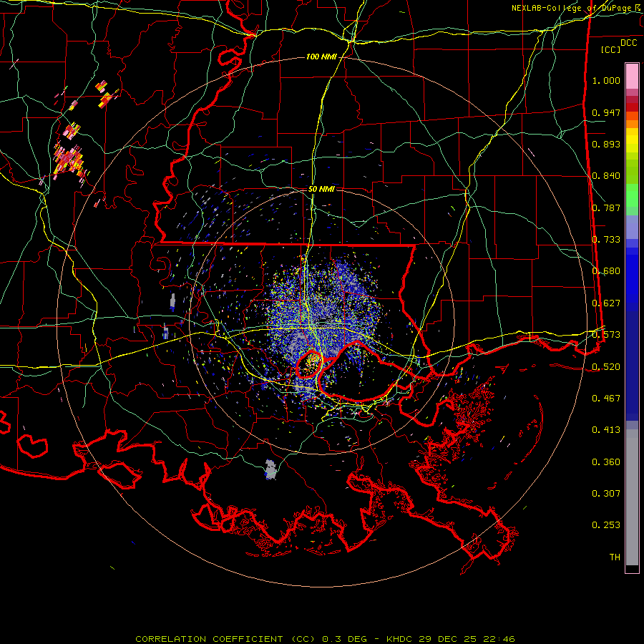This screenshot has height=644, width=644.
Task: Click the 0.253 legend value
Action: 606,525
